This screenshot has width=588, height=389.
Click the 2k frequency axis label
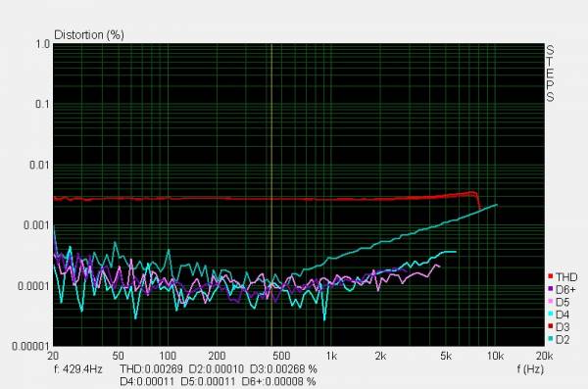pos(380,356)
